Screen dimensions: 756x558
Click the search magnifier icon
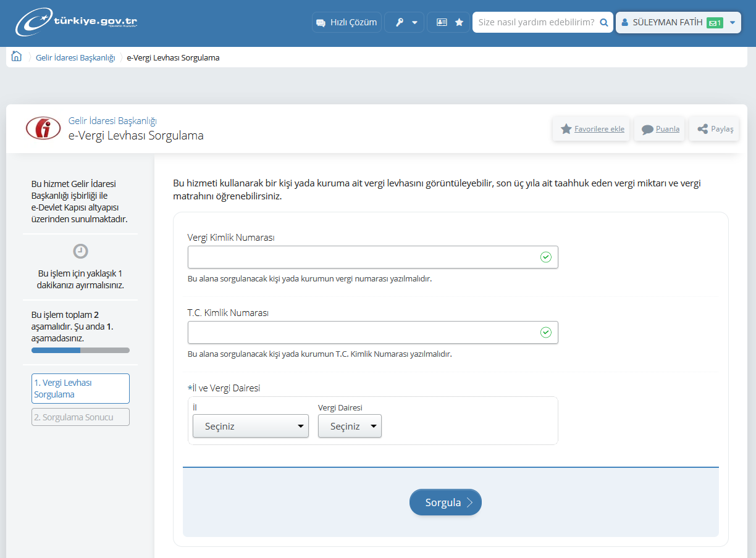(x=604, y=22)
